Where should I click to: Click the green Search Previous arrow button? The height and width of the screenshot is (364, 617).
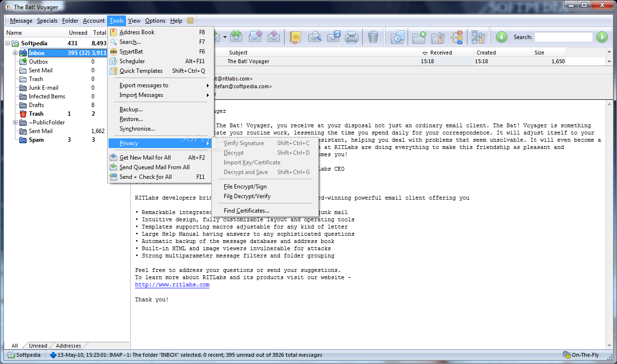502,37
